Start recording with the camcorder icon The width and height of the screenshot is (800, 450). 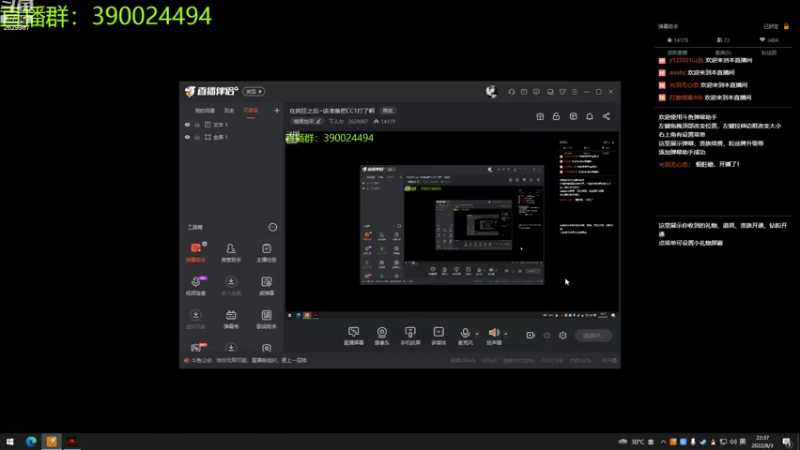pos(531,335)
